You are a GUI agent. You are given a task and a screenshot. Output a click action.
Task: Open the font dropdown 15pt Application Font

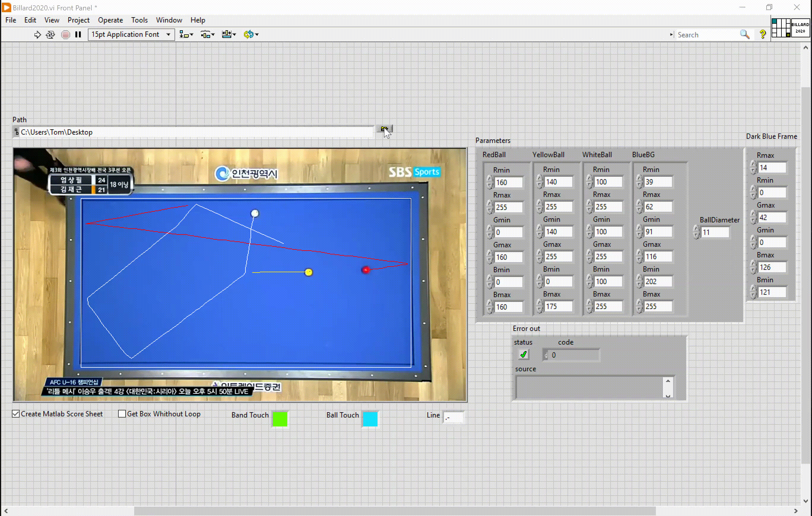pos(131,34)
